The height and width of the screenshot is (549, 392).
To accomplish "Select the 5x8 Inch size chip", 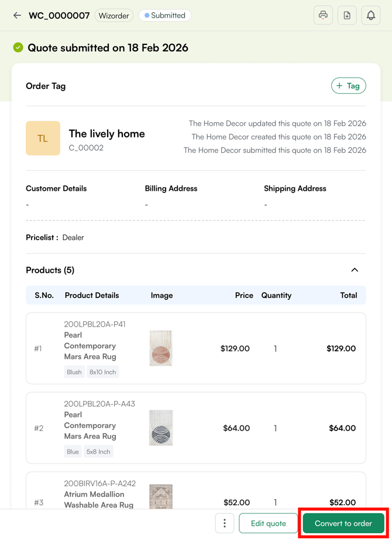I will 97,451.
